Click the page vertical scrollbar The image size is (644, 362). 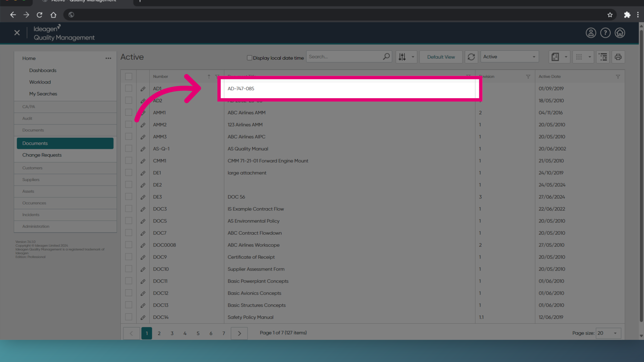point(641,176)
